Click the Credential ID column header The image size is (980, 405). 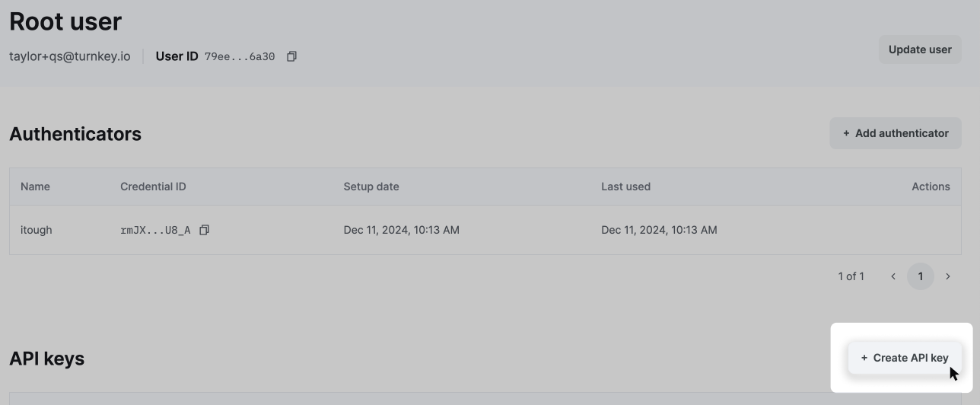[x=153, y=187]
